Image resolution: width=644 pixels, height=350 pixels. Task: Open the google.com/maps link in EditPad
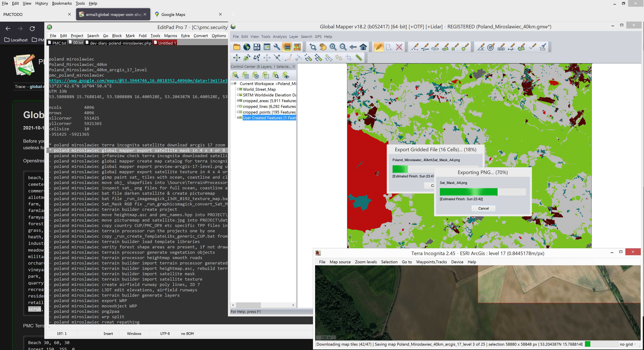click(x=138, y=80)
